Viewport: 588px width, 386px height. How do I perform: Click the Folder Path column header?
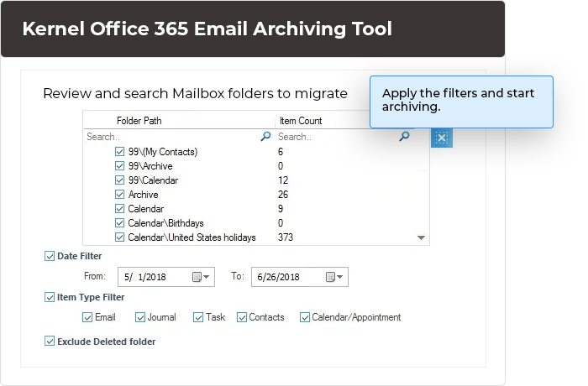point(139,121)
